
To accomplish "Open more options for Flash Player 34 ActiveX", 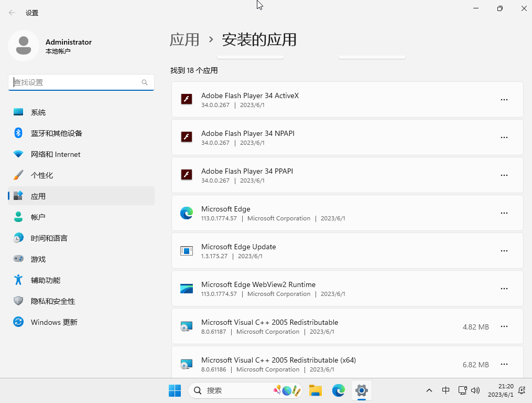I will [x=504, y=100].
